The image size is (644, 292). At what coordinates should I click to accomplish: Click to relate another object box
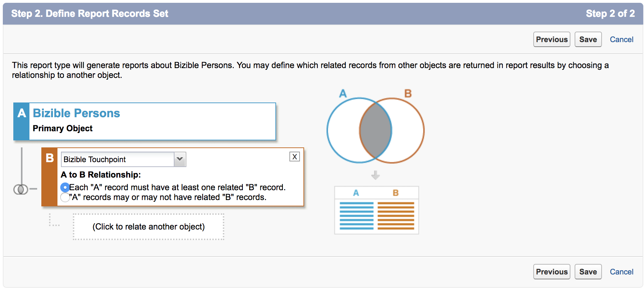(149, 227)
